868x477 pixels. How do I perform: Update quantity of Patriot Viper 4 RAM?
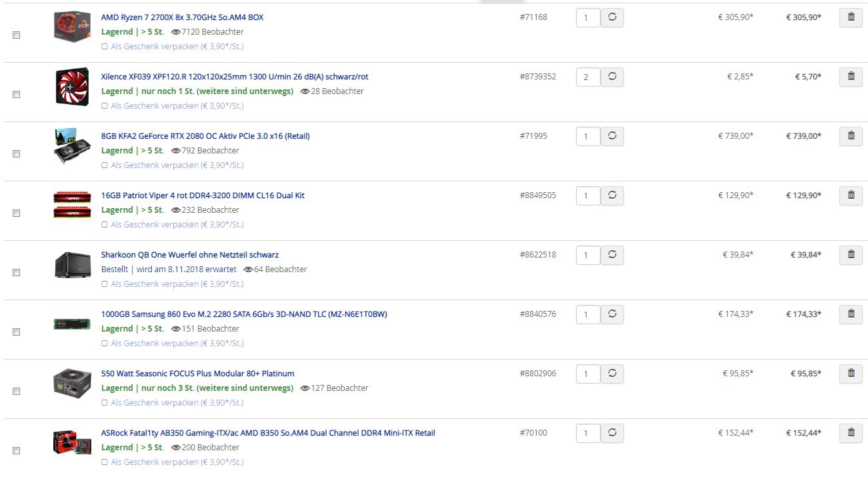612,195
